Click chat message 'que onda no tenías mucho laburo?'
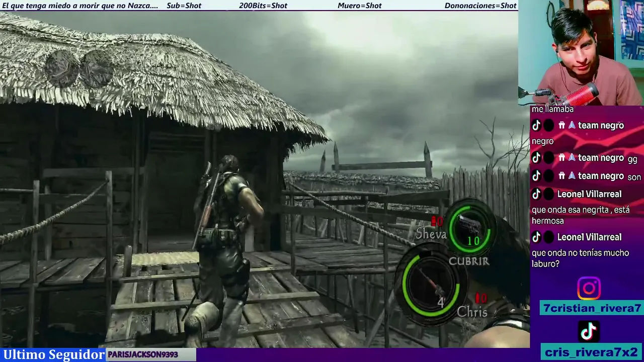Image resolution: width=644 pixels, height=362 pixels. (580, 258)
